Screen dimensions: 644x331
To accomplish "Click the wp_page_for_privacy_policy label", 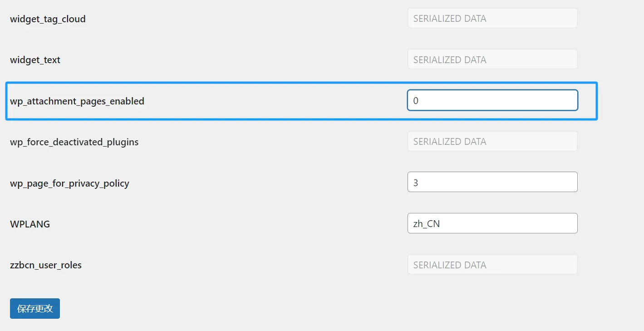I will click(x=69, y=183).
